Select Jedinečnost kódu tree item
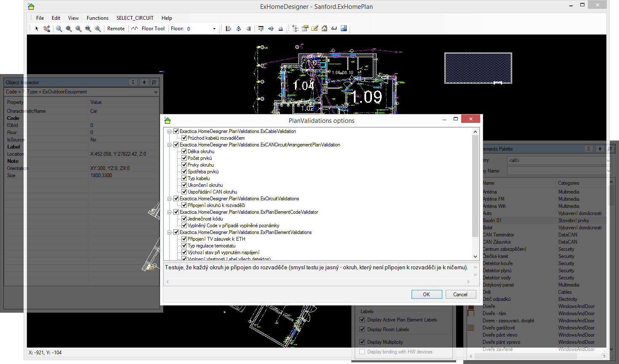The image size is (619, 364). click(205, 219)
